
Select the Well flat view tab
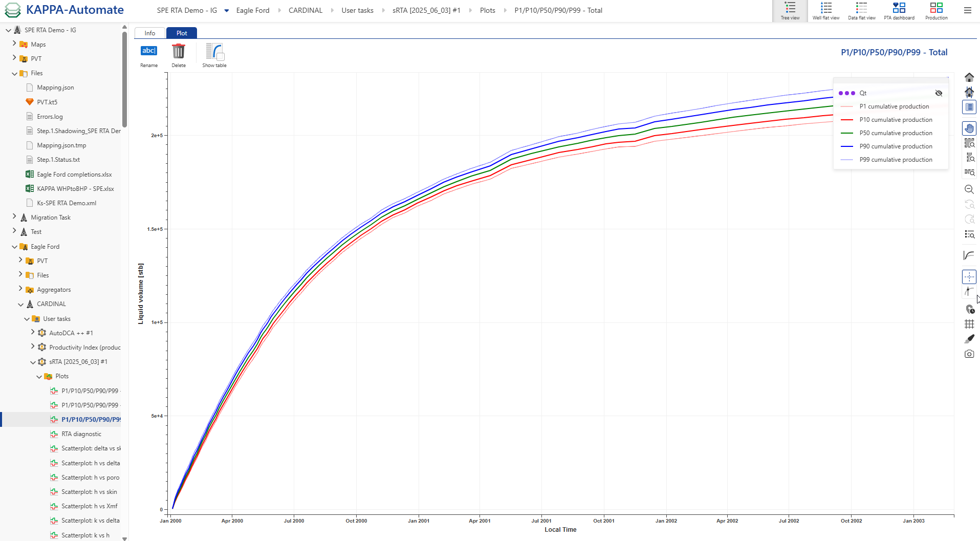click(825, 11)
